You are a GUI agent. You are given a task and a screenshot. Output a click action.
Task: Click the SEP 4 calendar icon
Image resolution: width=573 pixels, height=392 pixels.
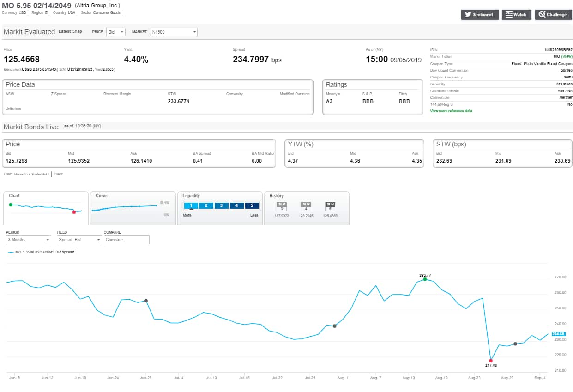[306, 206]
